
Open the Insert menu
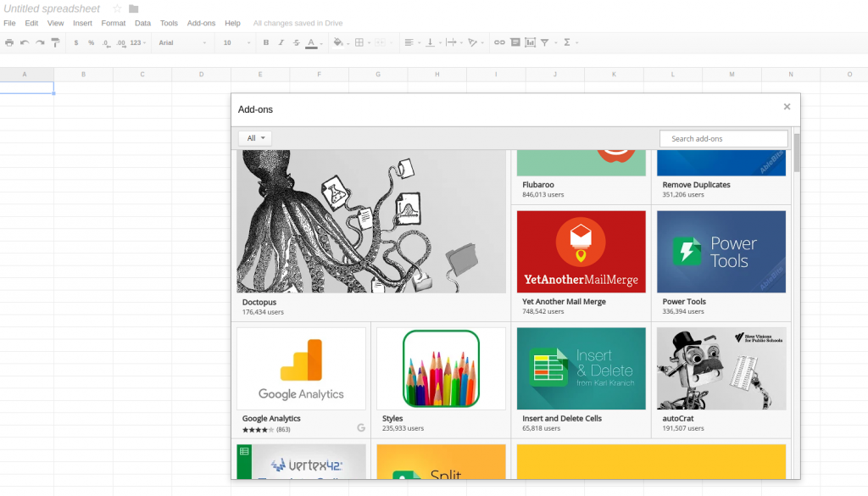pos(82,23)
